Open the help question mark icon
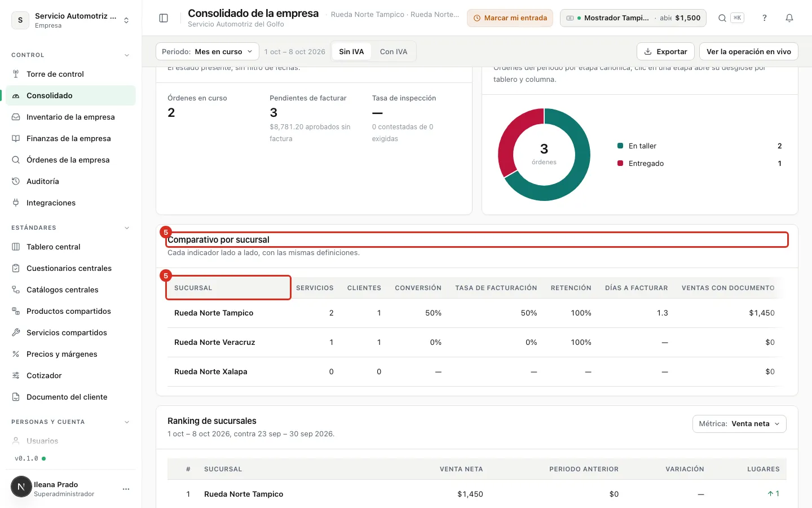 click(765, 18)
